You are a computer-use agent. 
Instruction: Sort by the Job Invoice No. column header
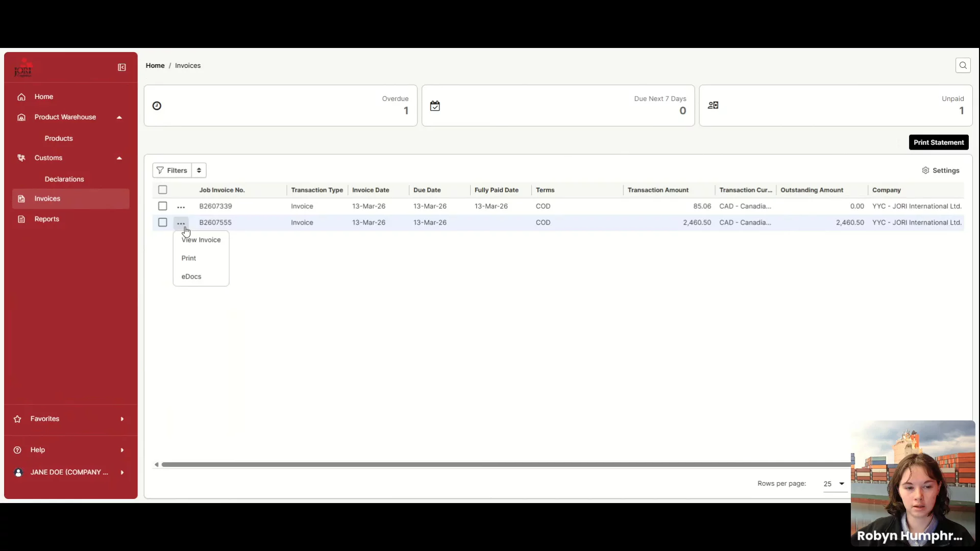coord(222,190)
